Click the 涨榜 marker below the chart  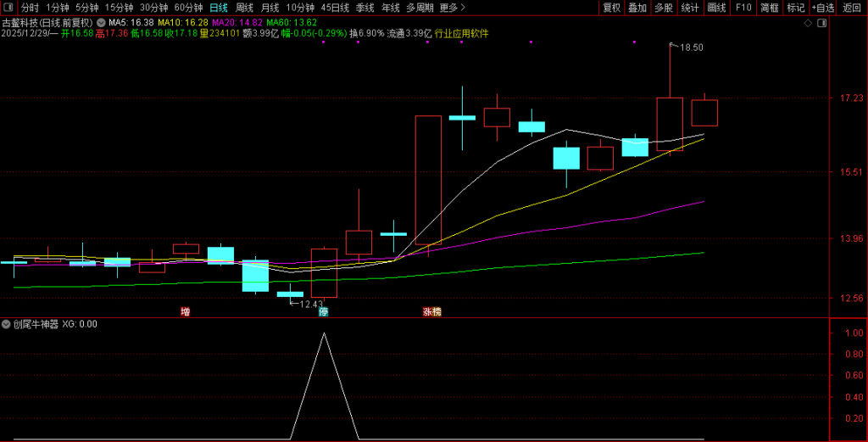(x=432, y=311)
